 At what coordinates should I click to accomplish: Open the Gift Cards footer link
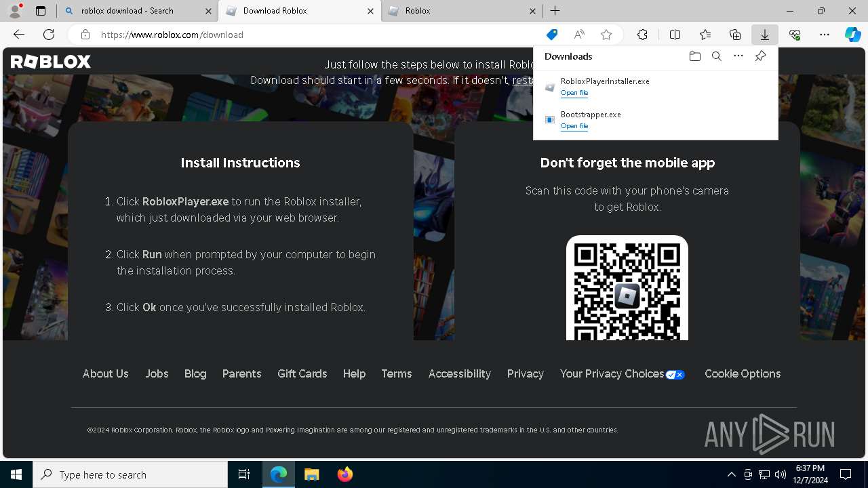(x=302, y=373)
